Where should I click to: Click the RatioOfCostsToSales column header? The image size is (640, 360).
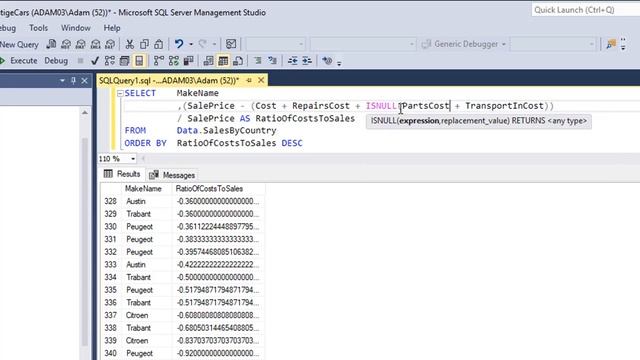pos(218,189)
